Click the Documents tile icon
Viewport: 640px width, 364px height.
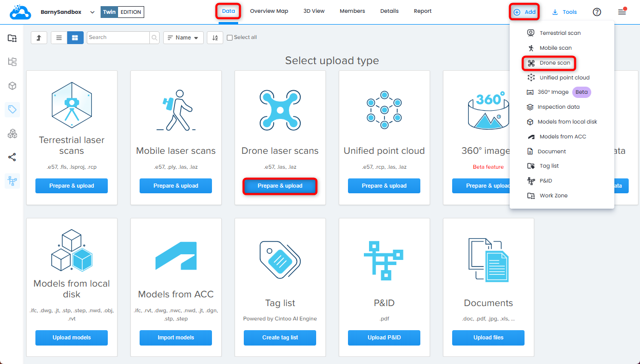tap(489, 260)
